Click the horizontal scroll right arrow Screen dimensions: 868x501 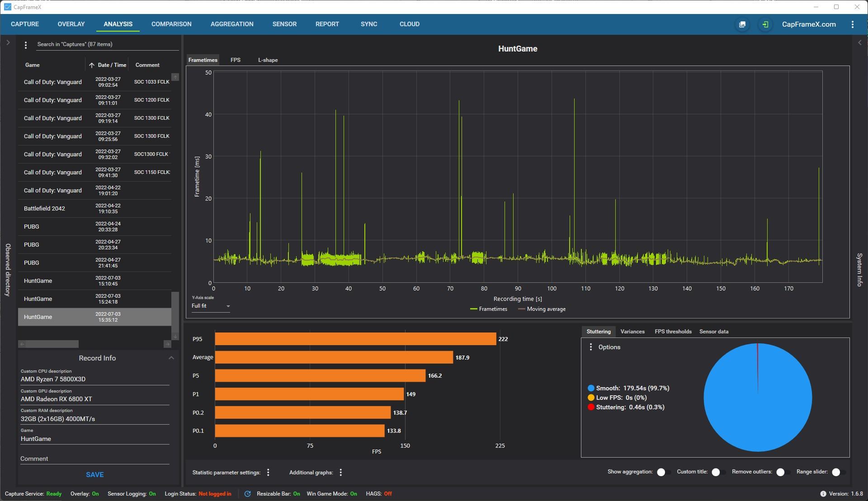(167, 344)
